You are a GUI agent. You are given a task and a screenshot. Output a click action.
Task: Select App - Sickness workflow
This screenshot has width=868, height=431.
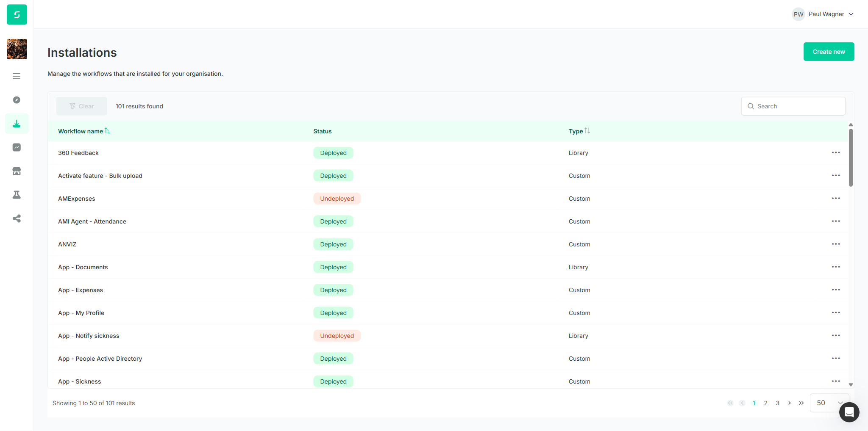80,381
